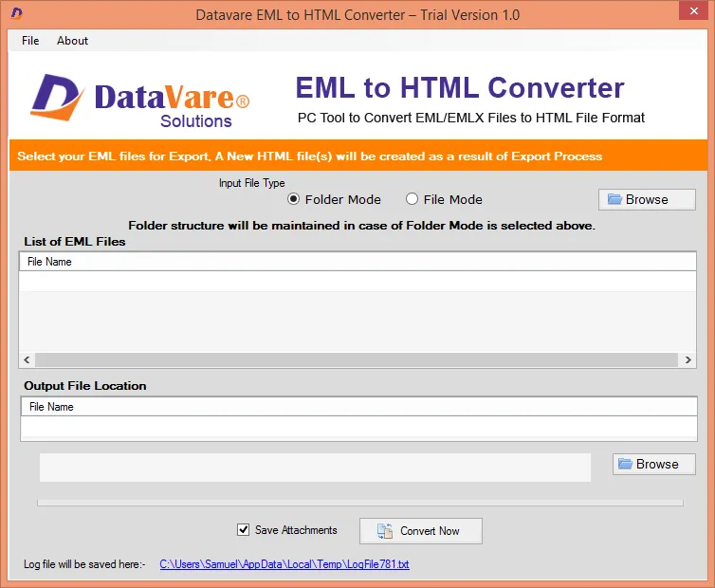Click the File Name header under Output File Location
The image size is (715, 588).
358,407
